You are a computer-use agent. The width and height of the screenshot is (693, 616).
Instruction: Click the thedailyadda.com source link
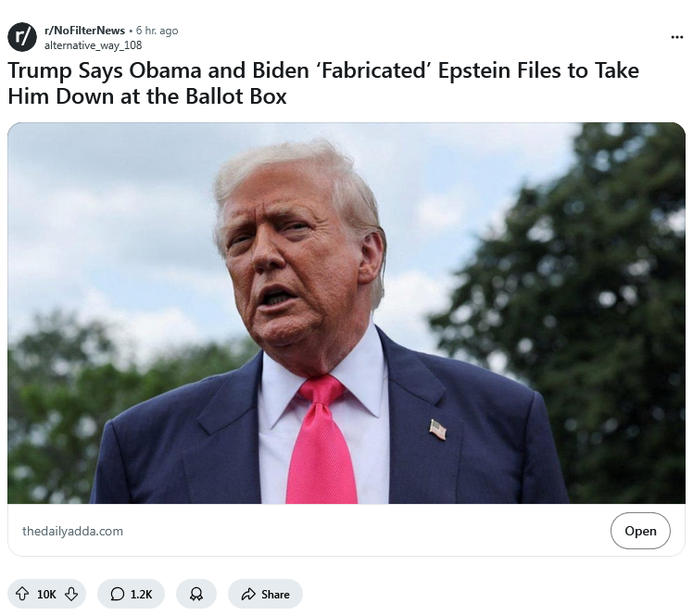pos(73,531)
